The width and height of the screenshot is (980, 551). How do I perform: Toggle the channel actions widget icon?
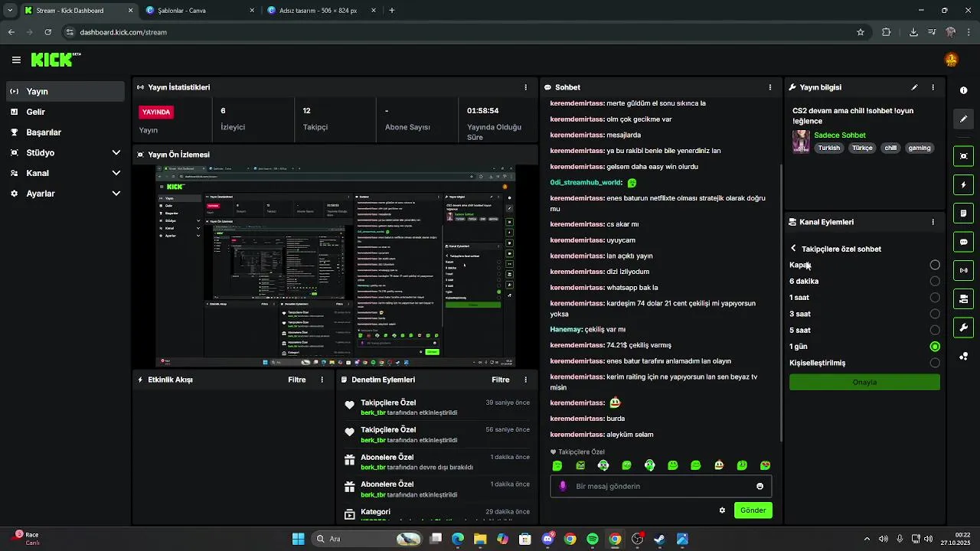963,298
